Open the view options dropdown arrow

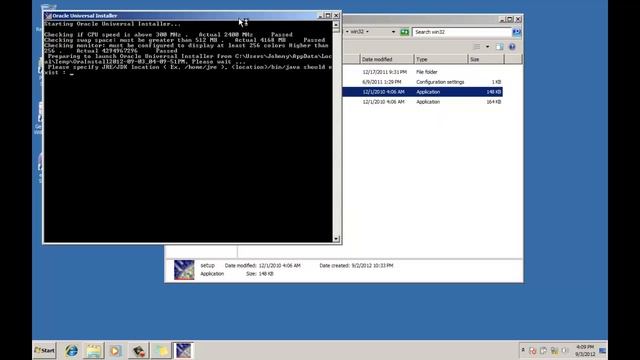click(487, 47)
